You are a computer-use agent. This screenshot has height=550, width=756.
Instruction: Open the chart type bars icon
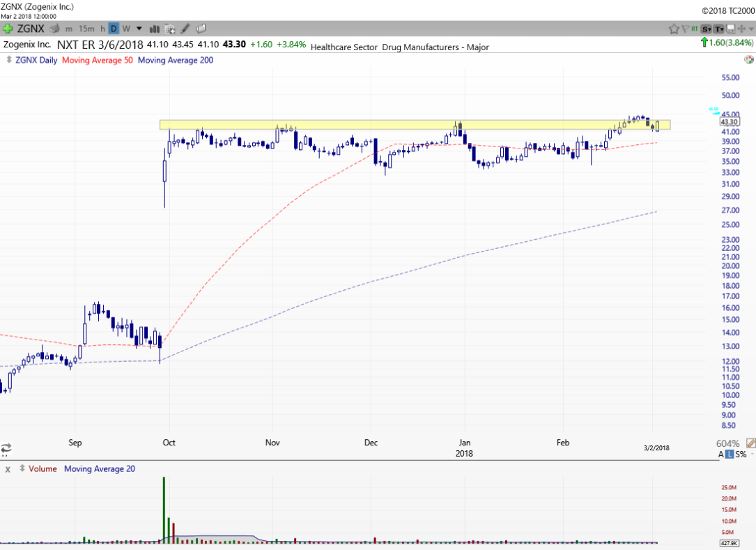tap(155, 29)
